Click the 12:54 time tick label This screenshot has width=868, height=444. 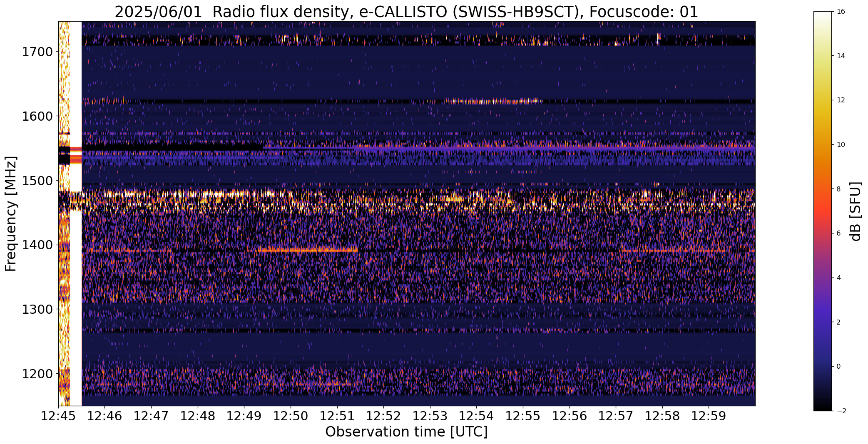coord(477,416)
